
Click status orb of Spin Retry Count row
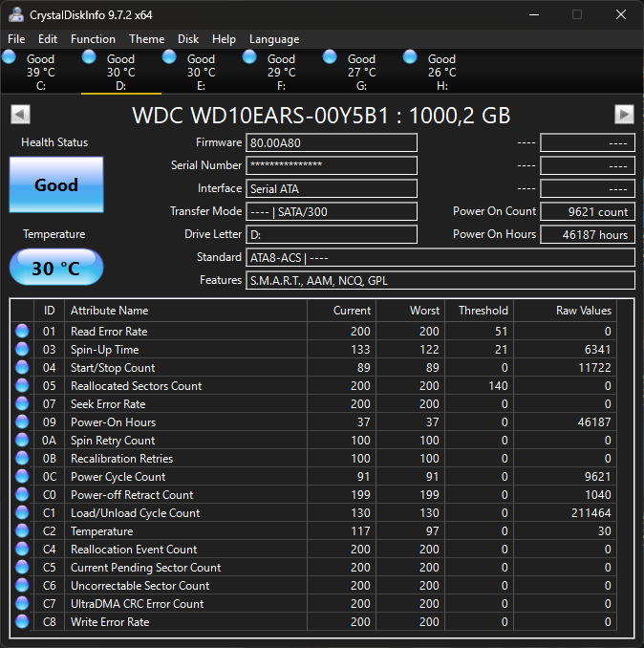tap(22, 441)
